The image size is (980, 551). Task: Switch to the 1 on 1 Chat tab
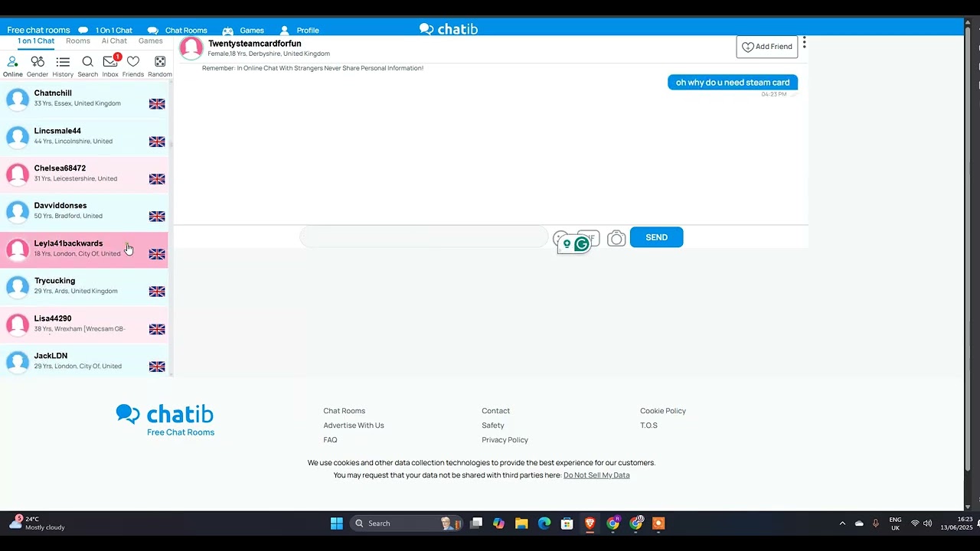pyautogui.click(x=36, y=41)
